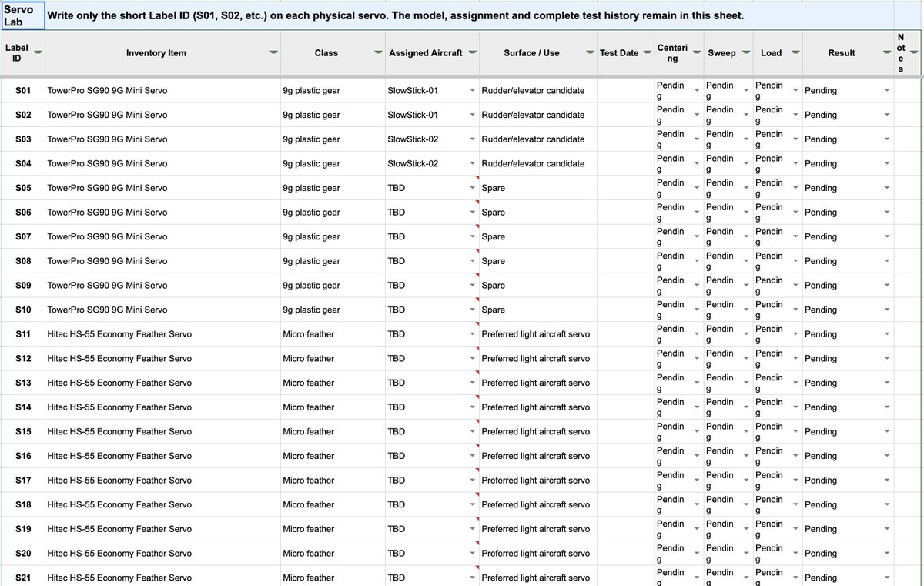Expand Assigned Aircraft dropdown in row S12

point(473,359)
